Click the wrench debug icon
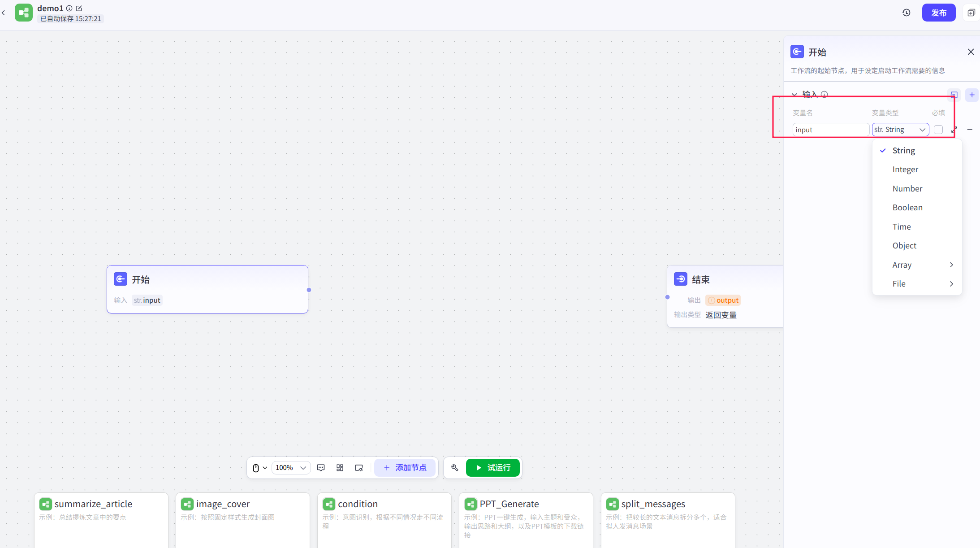 [455, 468]
